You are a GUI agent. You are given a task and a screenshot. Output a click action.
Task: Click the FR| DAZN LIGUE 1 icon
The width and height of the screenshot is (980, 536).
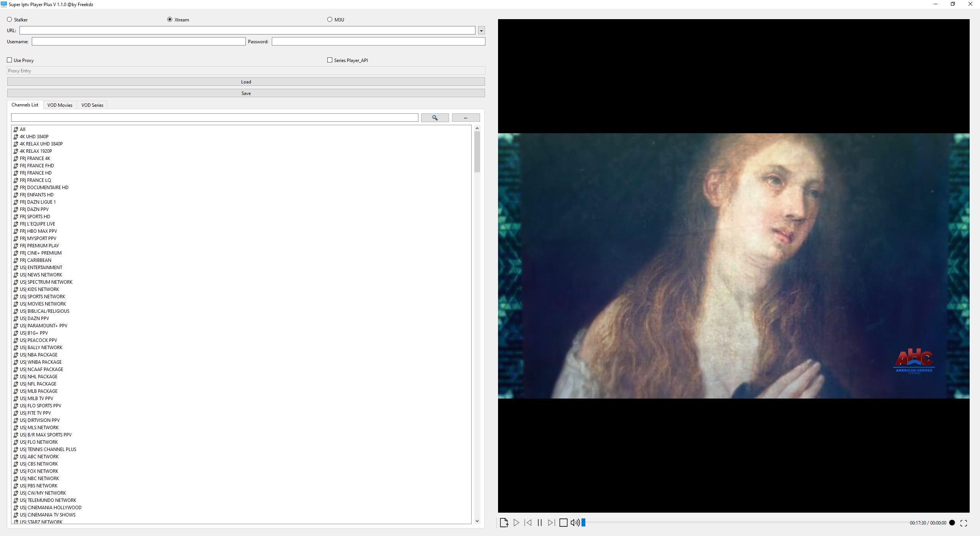(x=16, y=202)
